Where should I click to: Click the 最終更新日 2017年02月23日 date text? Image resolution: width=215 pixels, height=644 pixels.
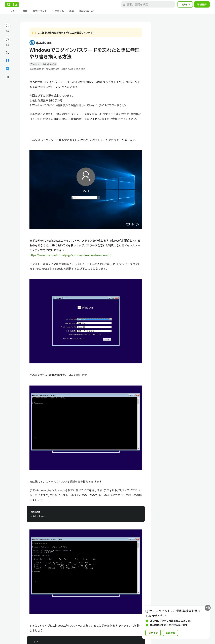point(44,69)
